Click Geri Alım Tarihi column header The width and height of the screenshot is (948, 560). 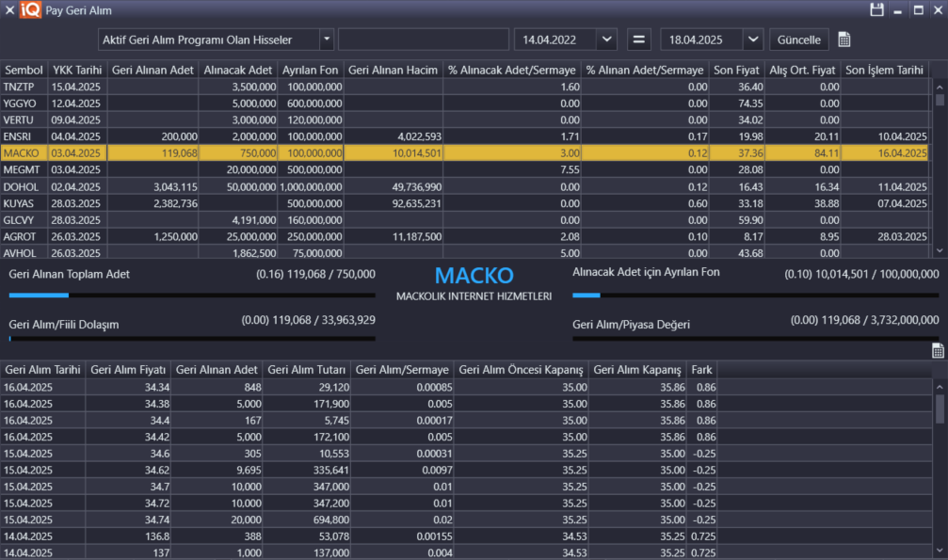43,370
